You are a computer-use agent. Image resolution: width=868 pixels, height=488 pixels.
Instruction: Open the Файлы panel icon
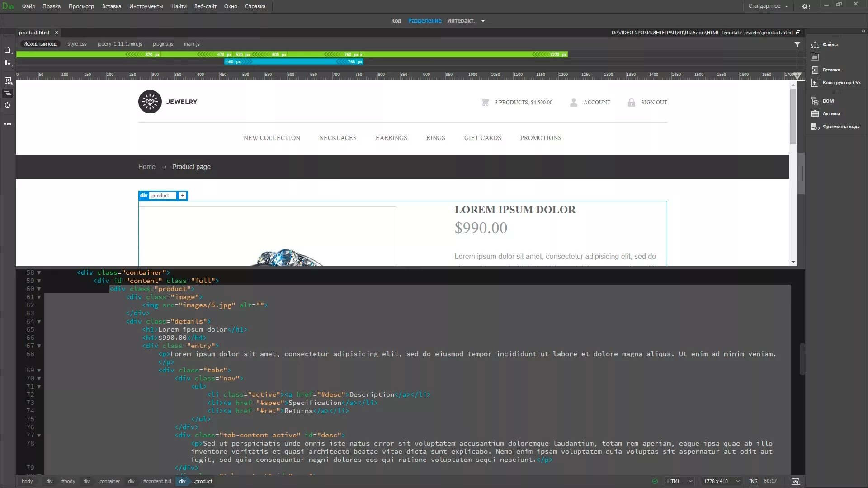(x=815, y=44)
